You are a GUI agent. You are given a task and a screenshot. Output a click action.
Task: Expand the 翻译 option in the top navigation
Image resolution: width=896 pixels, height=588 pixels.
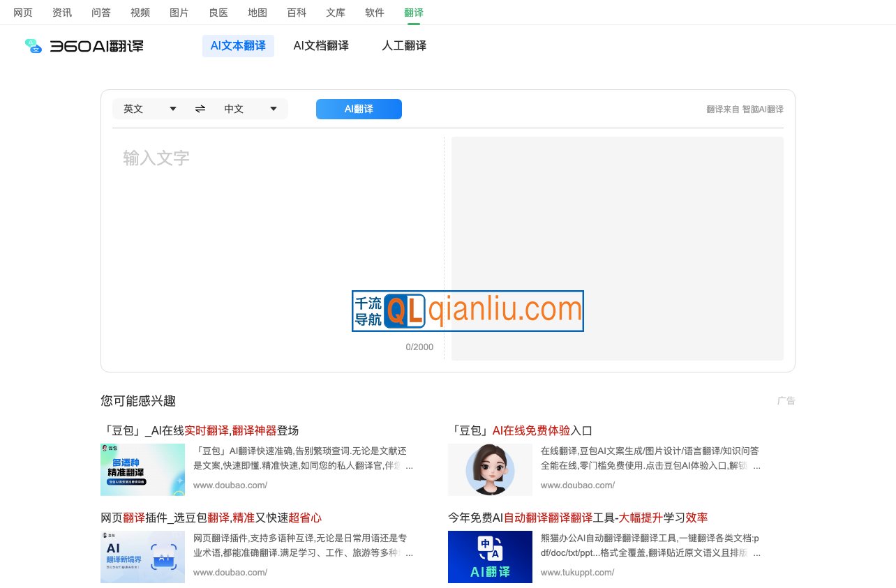point(413,12)
